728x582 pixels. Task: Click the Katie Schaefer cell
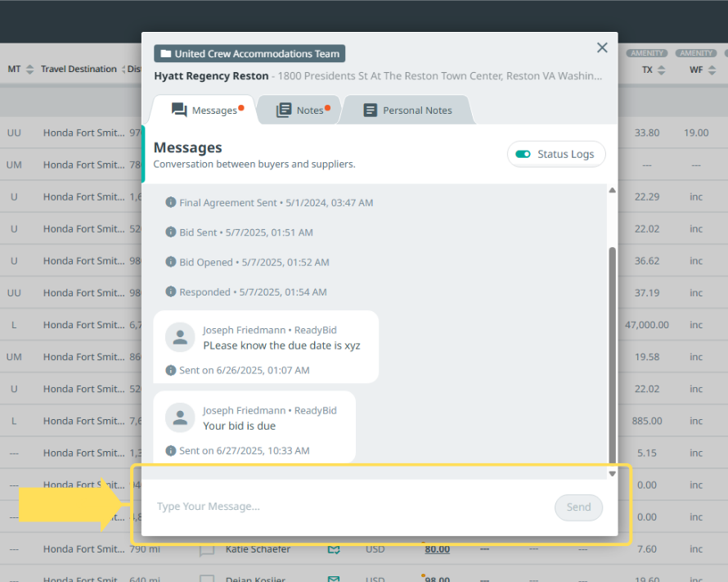point(258,549)
